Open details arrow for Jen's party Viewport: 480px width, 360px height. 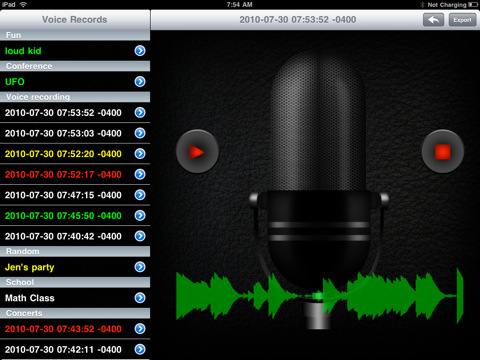140,267
